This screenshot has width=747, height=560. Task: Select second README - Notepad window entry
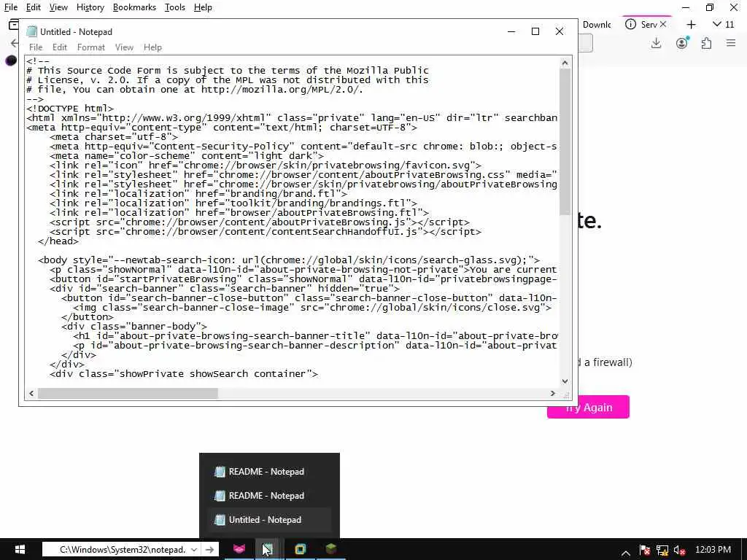coord(269,496)
